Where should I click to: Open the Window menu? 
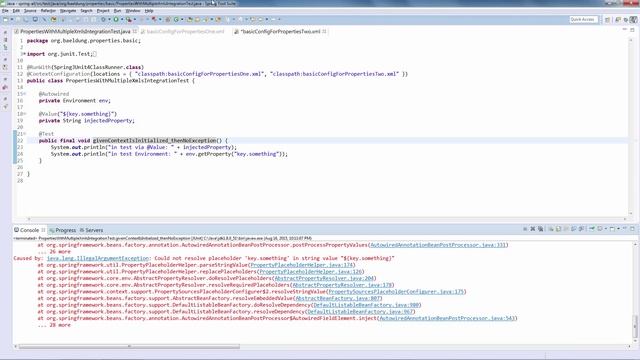point(133,11)
